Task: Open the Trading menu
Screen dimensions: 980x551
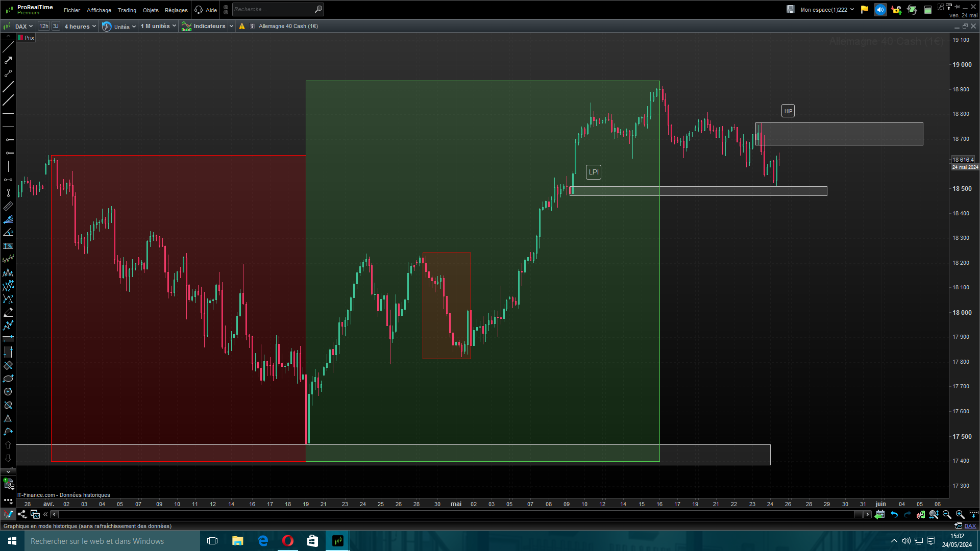Action: click(x=127, y=10)
